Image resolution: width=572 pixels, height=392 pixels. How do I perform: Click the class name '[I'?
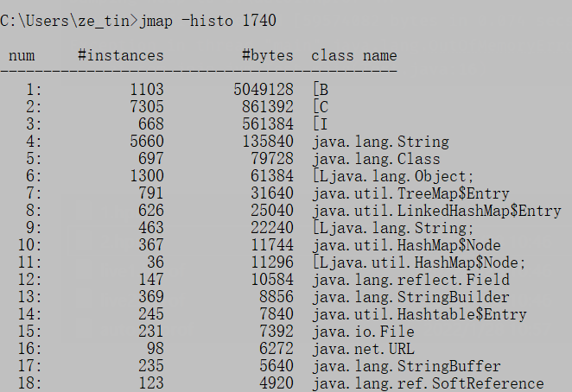tap(320, 124)
